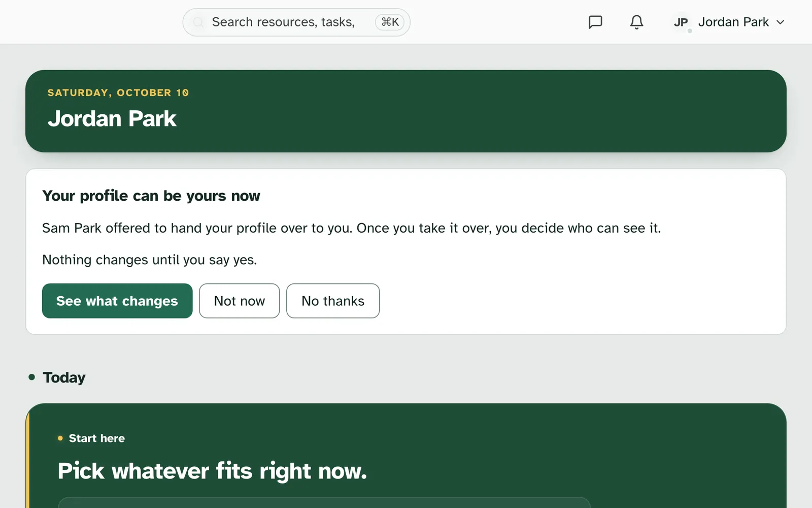Image resolution: width=812 pixels, height=508 pixels.
Task: Click 'Pick whatever fits right now.' heading
Action: coord(212,471)
